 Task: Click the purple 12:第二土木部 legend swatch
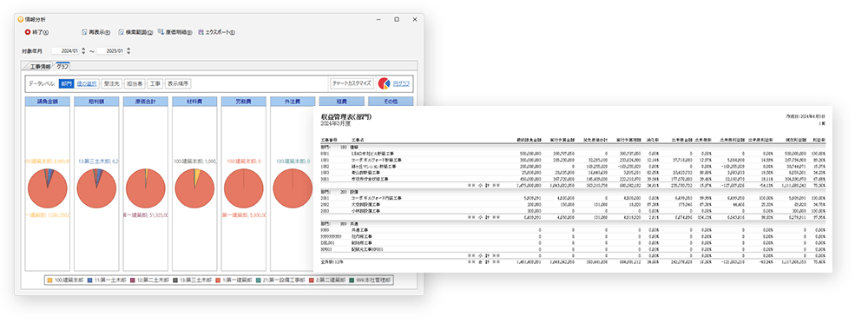(132, 281)
